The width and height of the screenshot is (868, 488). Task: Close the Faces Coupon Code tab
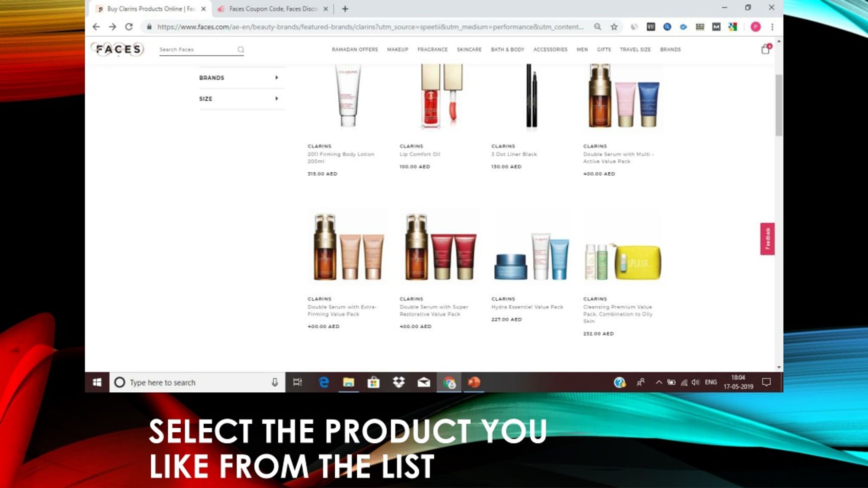click(x=325, y=9)
